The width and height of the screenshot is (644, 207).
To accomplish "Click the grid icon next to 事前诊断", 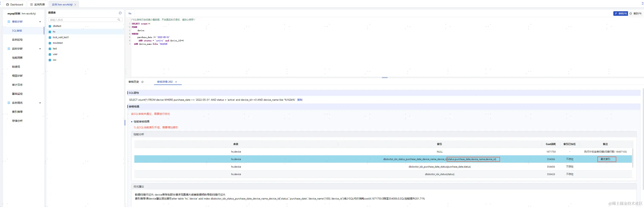I will (9, 22).
